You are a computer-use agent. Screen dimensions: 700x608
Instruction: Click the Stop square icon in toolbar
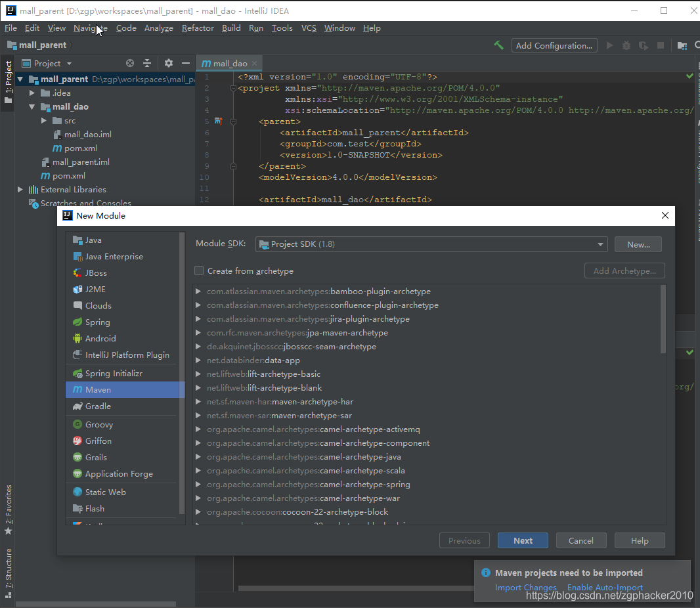pyautogui.click(x=661, y=45)
